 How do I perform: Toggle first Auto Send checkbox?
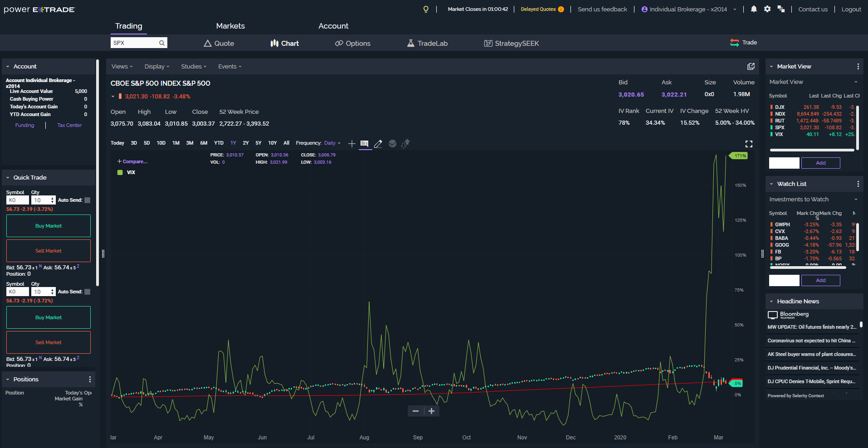88,200
